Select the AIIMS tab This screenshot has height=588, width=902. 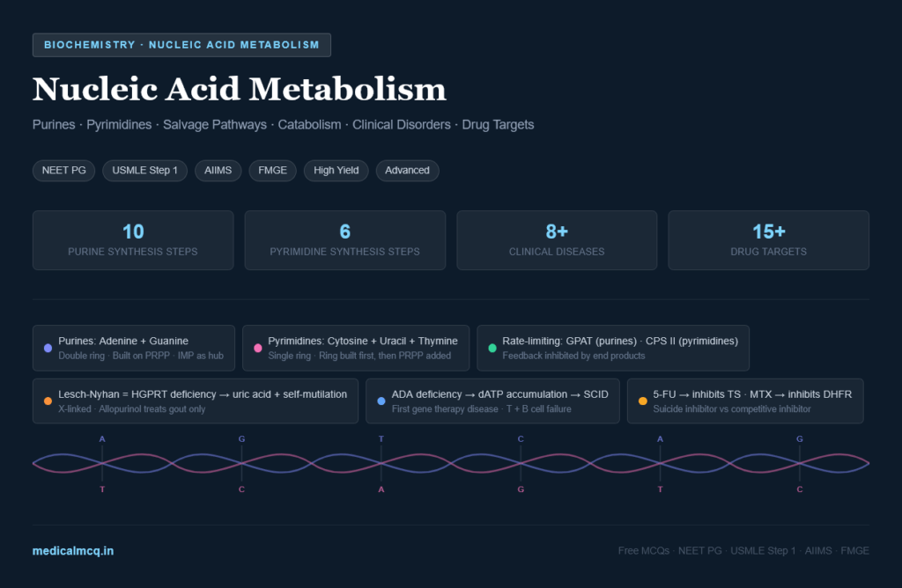coord(218,170)
